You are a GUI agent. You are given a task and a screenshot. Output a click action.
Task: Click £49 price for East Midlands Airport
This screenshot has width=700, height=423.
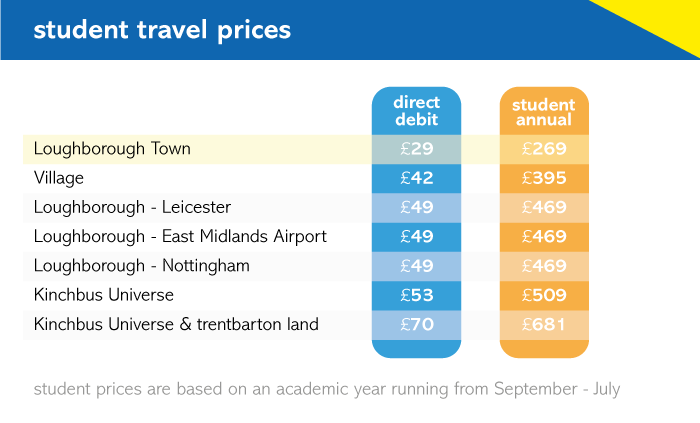coord(417,236)
